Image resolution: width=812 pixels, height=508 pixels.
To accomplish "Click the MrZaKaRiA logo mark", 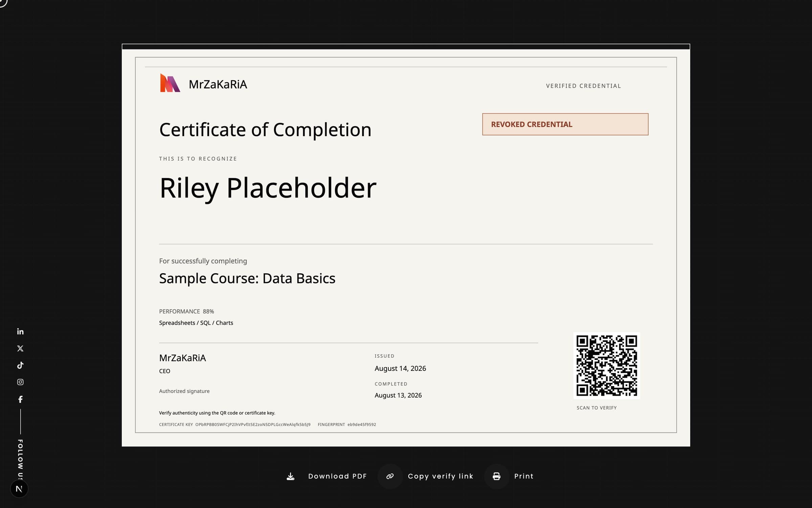I will pos(170,83).
